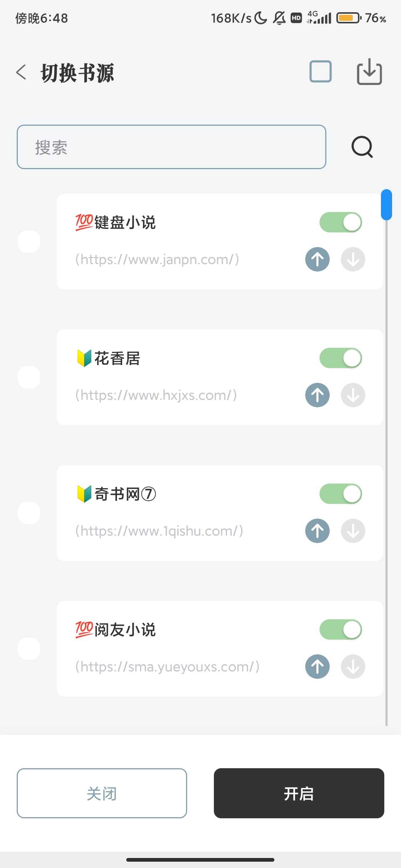Viewport: 401px width, 868px height.
Task: Move 花香居 source up
Action: coord(317,395)
